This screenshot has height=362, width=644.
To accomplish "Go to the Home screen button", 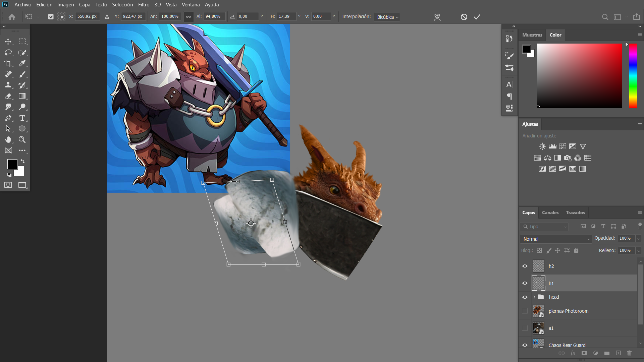I will (12, 17).
